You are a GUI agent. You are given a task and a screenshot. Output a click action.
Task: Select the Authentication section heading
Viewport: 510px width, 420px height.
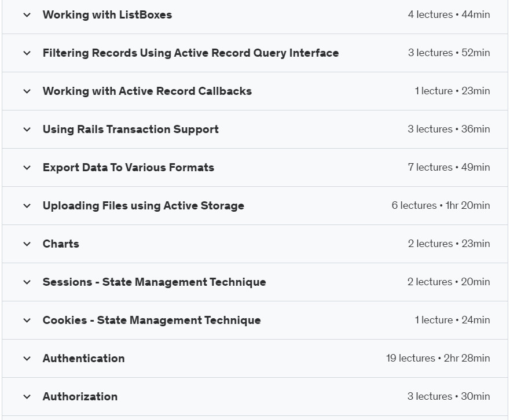click(83, 358)
